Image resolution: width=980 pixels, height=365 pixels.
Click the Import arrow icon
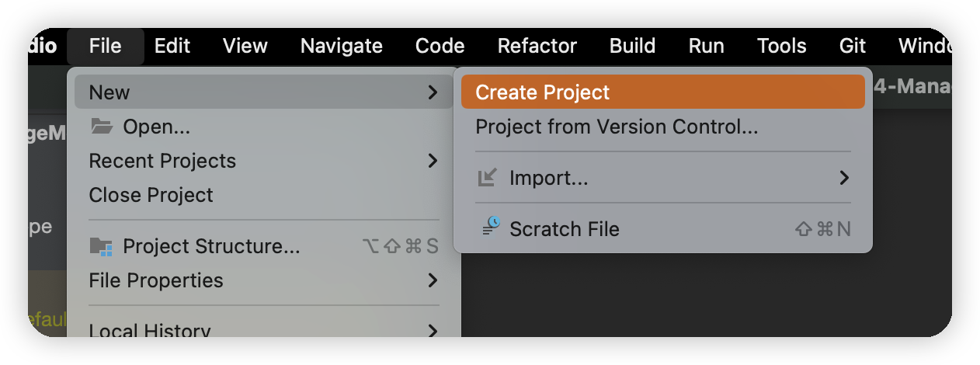(x=488, y=178)
